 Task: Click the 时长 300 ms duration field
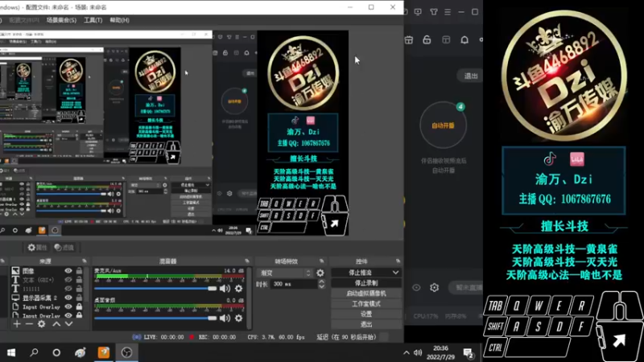(294, 284)
